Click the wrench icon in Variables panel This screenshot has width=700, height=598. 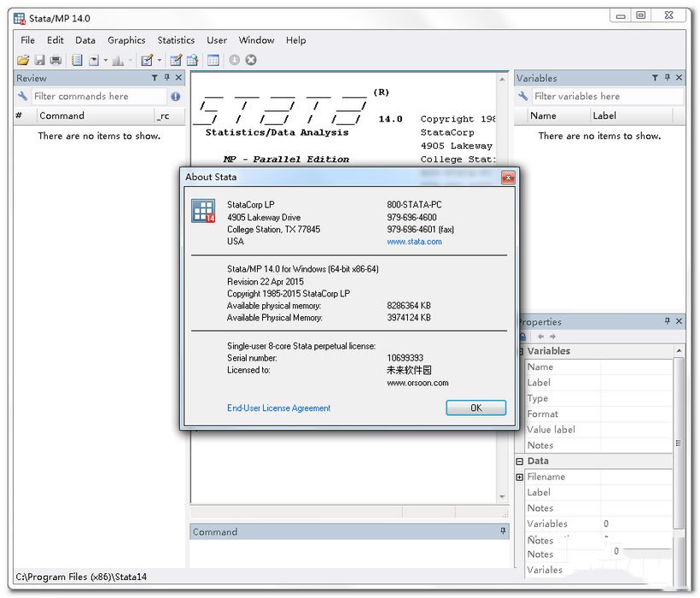[522, 96]
